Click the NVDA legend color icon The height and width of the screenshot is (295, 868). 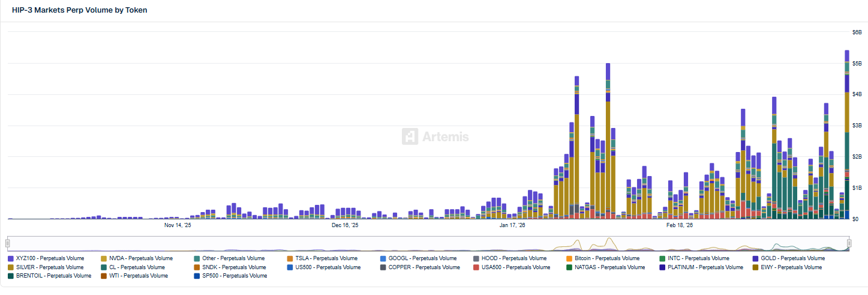[104, 258]
